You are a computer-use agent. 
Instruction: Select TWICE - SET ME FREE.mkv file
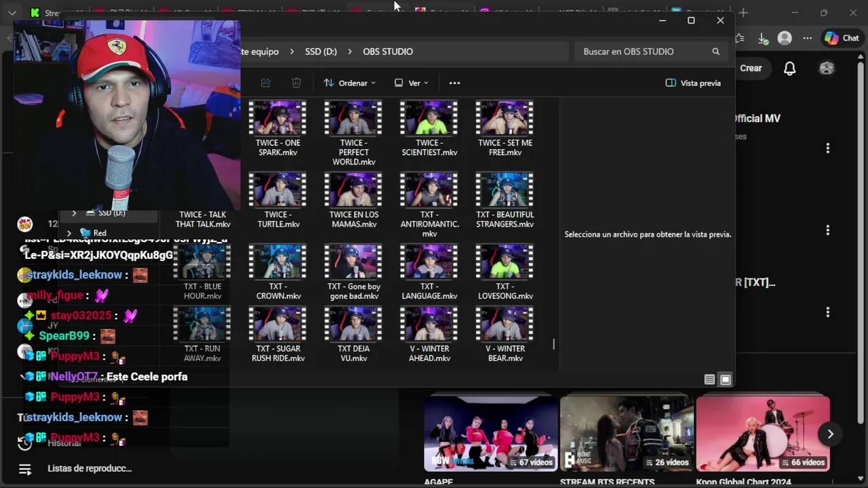tap(505, 129)
